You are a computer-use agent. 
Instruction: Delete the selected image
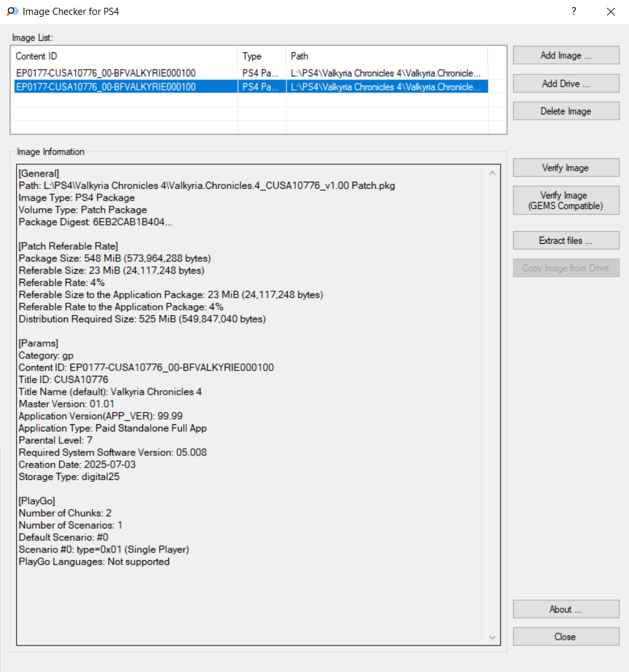tap(566, 111)
